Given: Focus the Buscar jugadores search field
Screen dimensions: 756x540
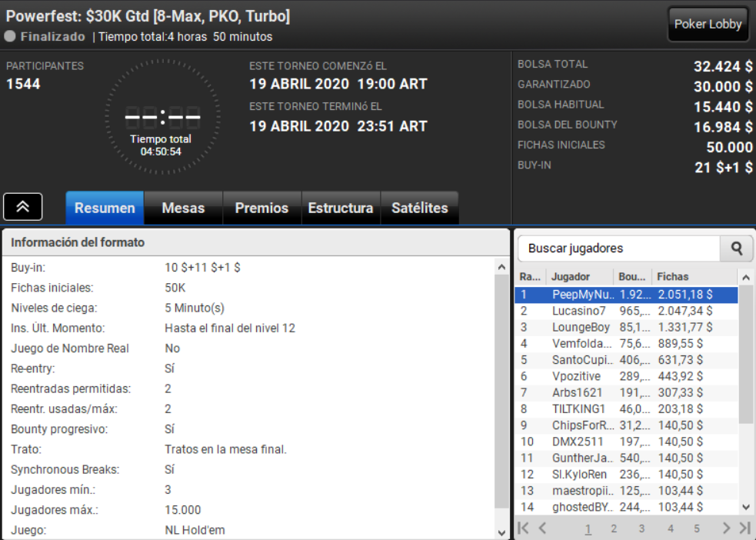Looking at the screenshot, I should click(x=619, y=248).
